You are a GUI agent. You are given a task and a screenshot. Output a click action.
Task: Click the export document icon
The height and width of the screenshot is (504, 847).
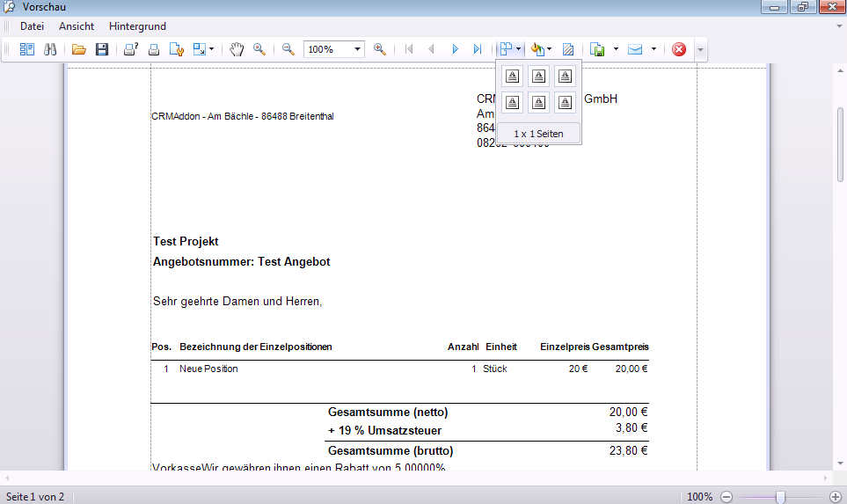coord(597,49)
